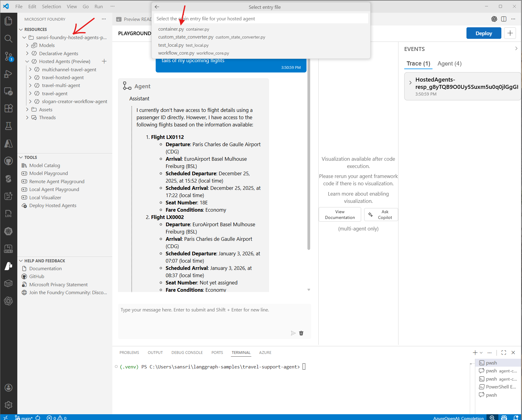
Task: Open the Explorer view in activity bar
Action: pos(8,21)
